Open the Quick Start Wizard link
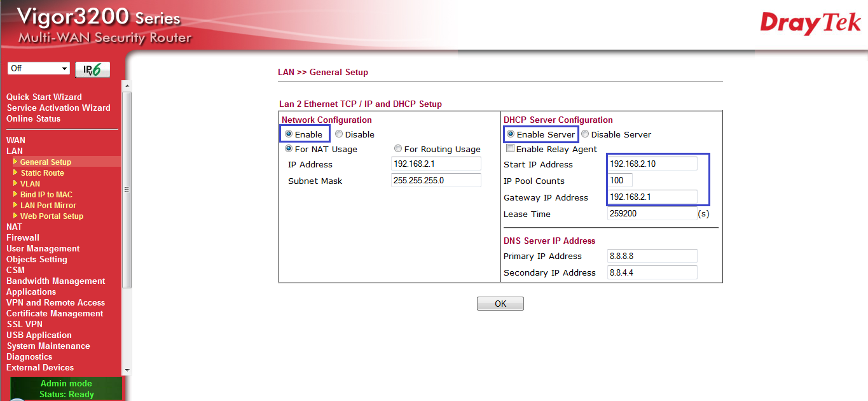This screenshot has height=401, width=868. [44, 97]
